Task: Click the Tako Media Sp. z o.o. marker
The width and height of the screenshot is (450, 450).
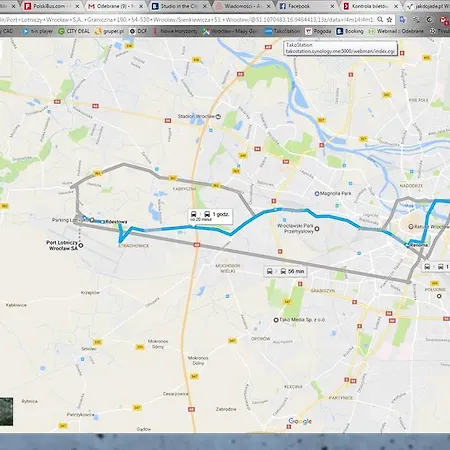Action: (276, 320)
